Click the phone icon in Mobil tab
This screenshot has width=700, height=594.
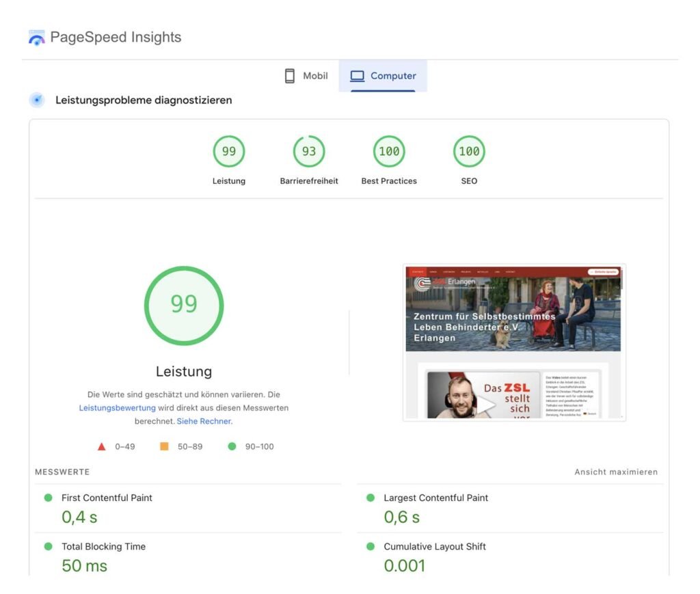pyautogui.click(x=290, y=76)
